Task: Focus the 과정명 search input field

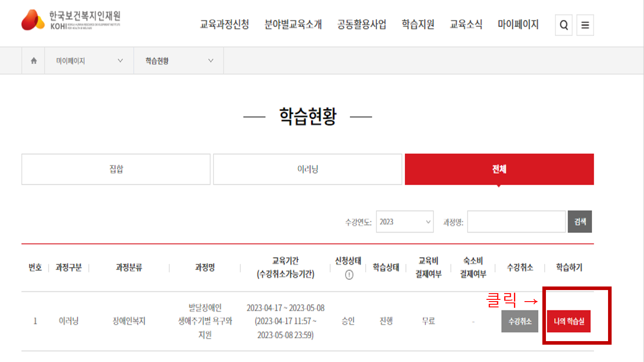Action: click(x=516, y=222)
